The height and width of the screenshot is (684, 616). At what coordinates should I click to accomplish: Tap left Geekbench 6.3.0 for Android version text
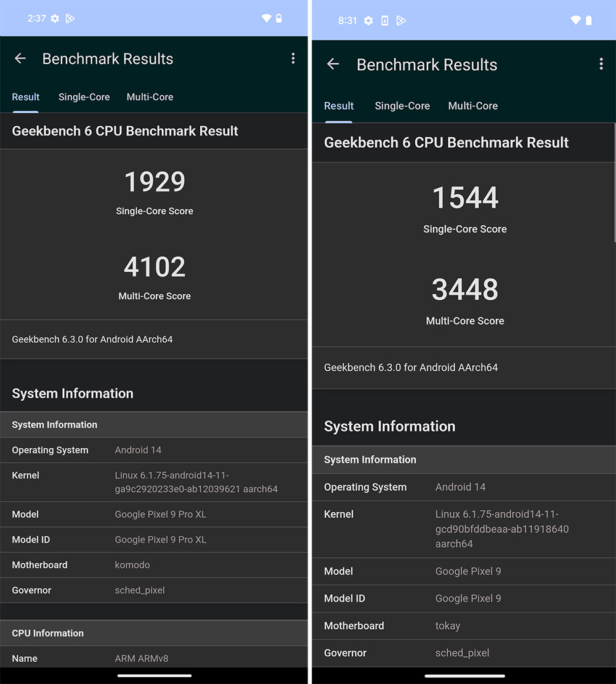92,339
